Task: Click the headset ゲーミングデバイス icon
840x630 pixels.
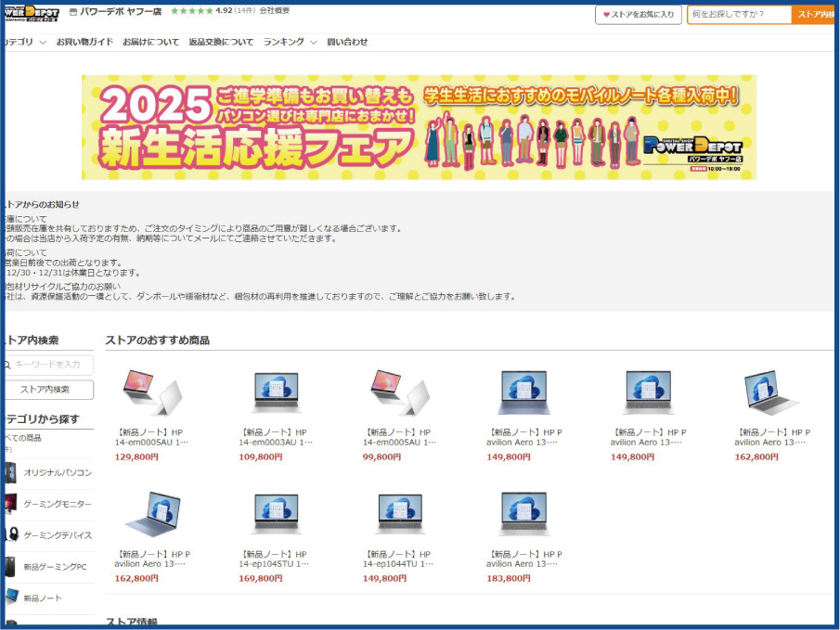Action: tap(11, 535)
